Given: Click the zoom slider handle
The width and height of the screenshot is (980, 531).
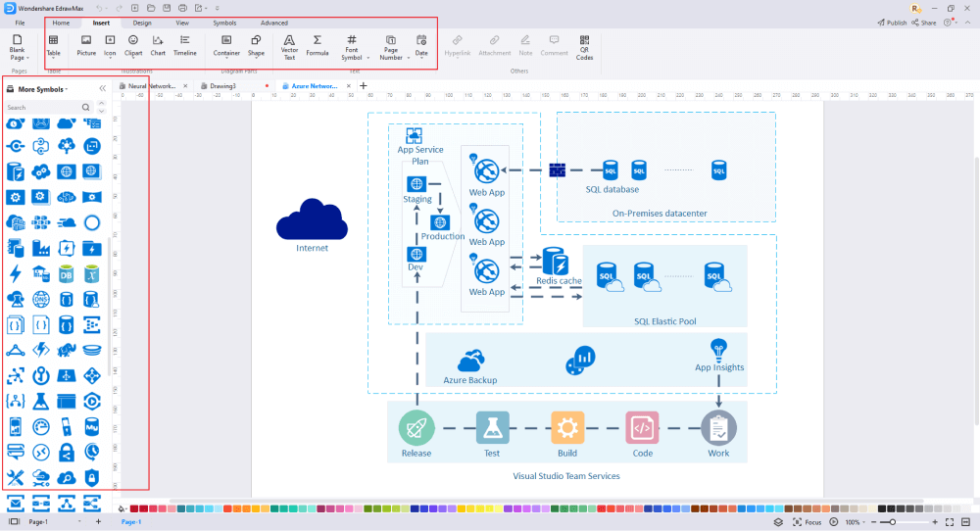Looking at the screenshot, I should pyautogui.click(x=893, y=521).
